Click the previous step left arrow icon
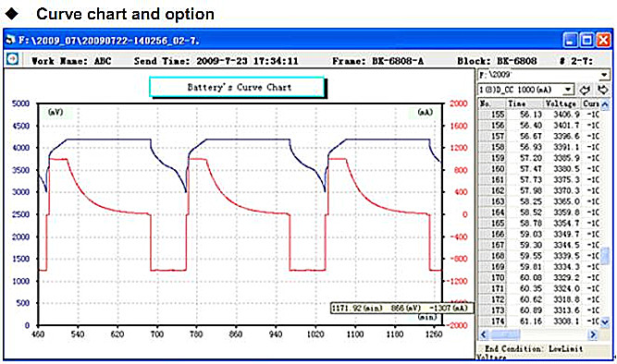617x364 pixels. 585,90
